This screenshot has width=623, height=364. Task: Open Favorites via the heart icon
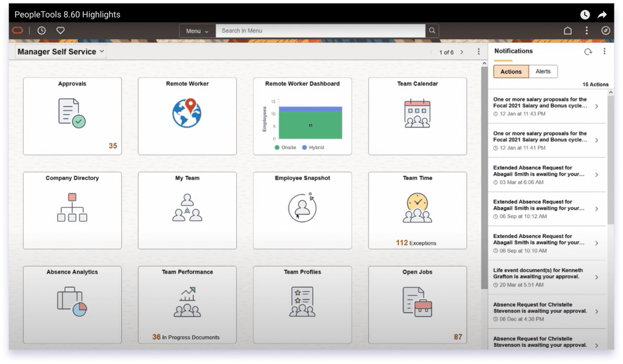[x=60, y=30]
